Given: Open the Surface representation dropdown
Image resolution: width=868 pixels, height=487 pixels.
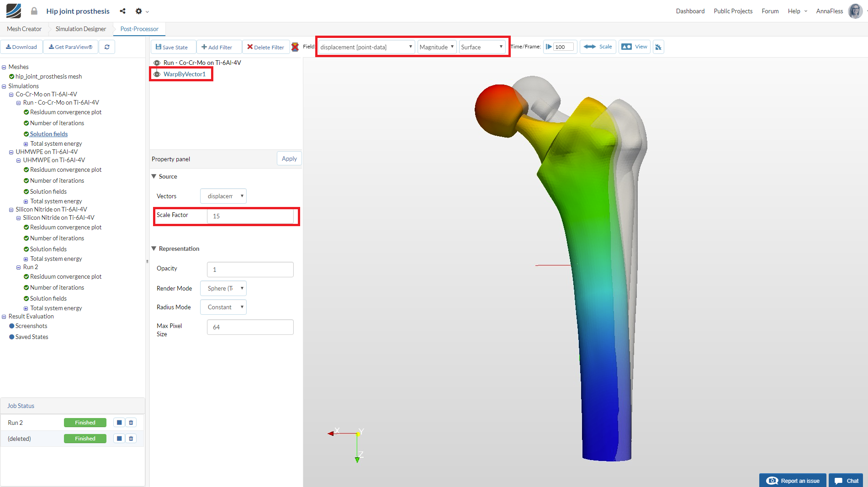Looking at the screenshot, I should pyautogui.click(x=482, y=47).
